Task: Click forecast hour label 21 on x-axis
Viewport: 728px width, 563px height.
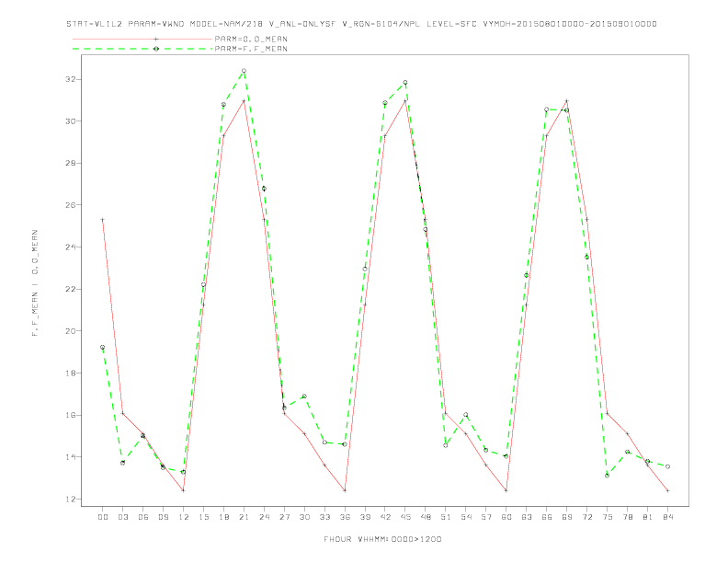Action: 244,517
